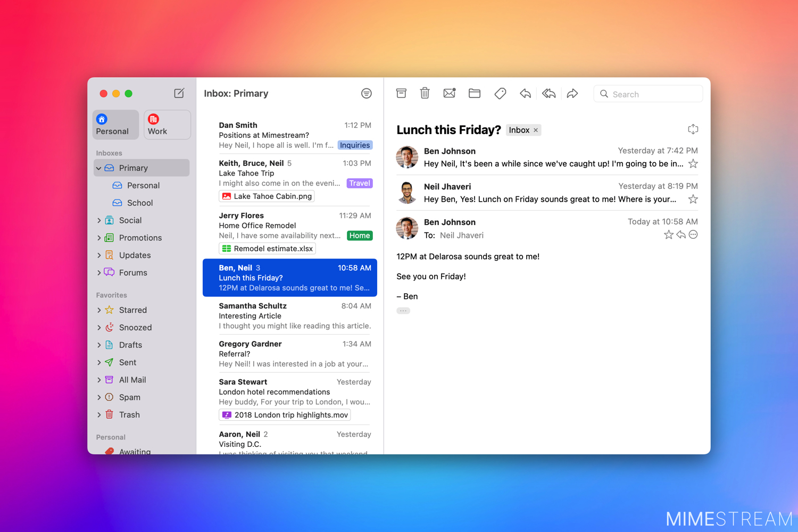Open Remodel estimate.xlsx attachment
The height and width of the screenshot is (532, 798).
point(267,248)
